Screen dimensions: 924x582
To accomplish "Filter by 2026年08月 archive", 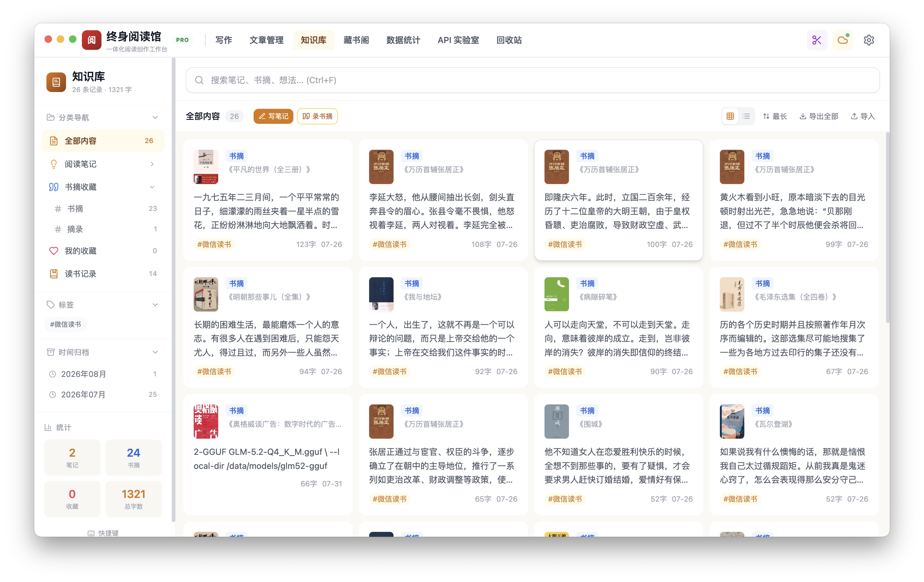I will coord(103,374).
